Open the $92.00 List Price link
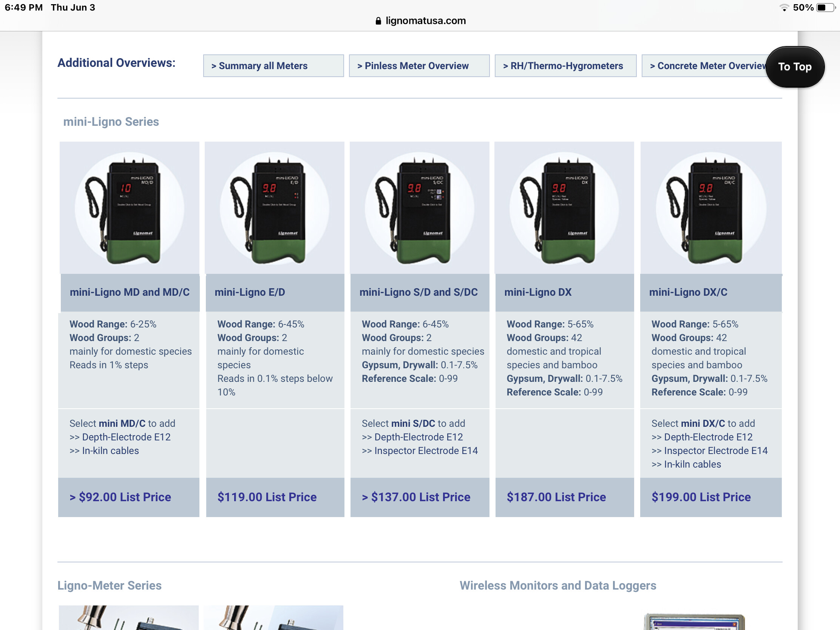The width and height of the screenshot is (840, 630). (x=120, y=497)
